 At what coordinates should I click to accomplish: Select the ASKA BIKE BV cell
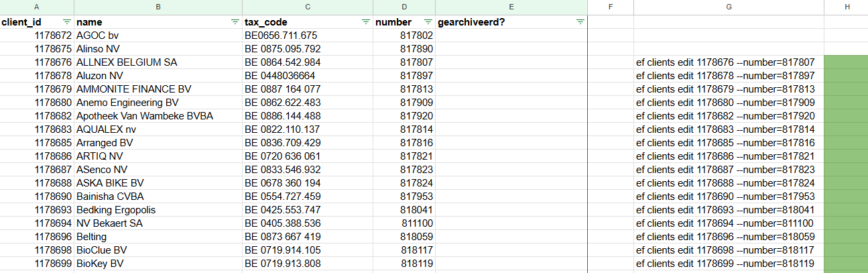point(158,183)
